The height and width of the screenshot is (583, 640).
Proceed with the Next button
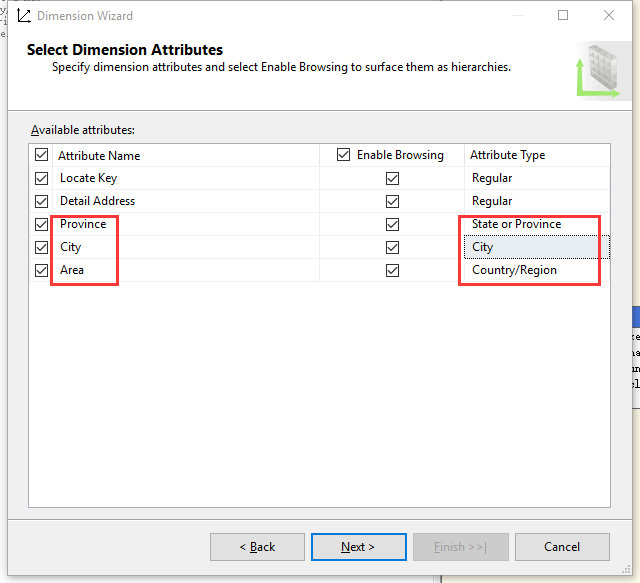[358, 547]
